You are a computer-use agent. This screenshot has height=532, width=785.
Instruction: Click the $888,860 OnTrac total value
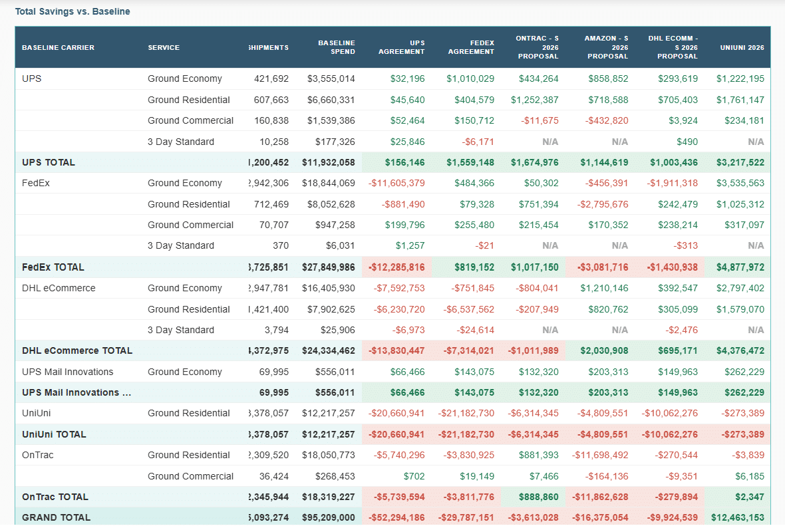(x=538, y=497)
